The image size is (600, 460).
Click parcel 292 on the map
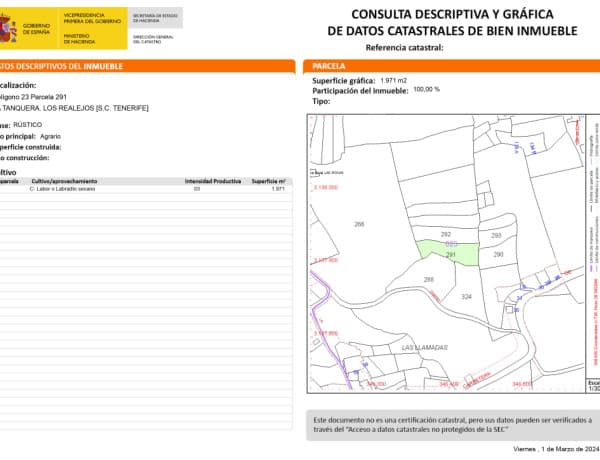446,234
